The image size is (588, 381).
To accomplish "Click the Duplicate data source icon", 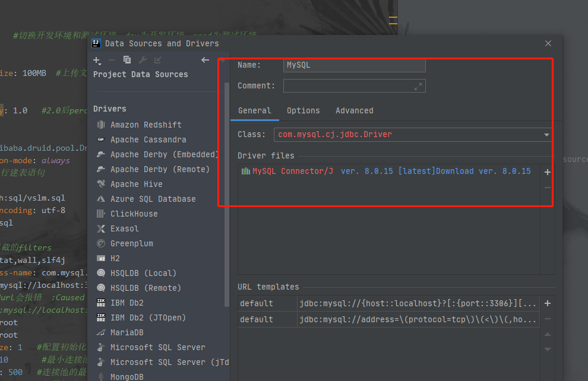I will [x=127, y=60].
